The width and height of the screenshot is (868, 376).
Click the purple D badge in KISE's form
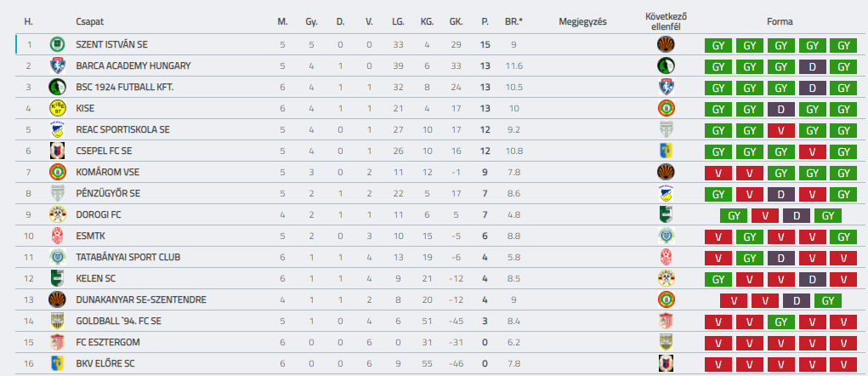tap(780, 108)
